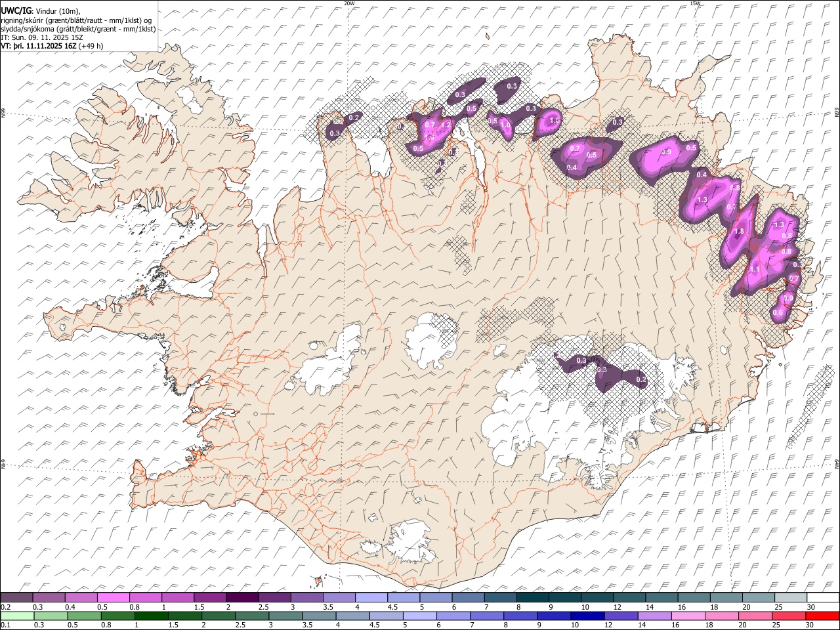Select bottom legend red swatch after 30

(822, 616)
